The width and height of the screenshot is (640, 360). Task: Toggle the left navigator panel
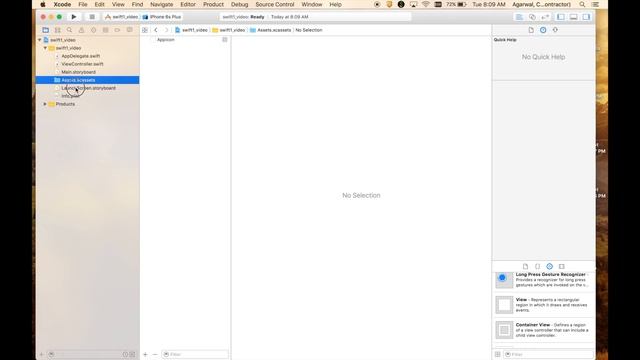(x=561, y=17)
